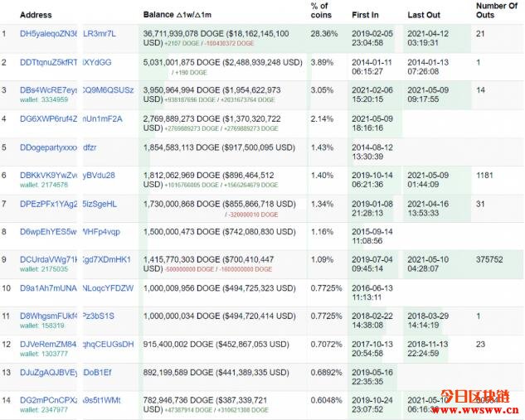
Task: Open address DG6XWP6ruf4Z nUn1mF2A
Action: [71, 119]
